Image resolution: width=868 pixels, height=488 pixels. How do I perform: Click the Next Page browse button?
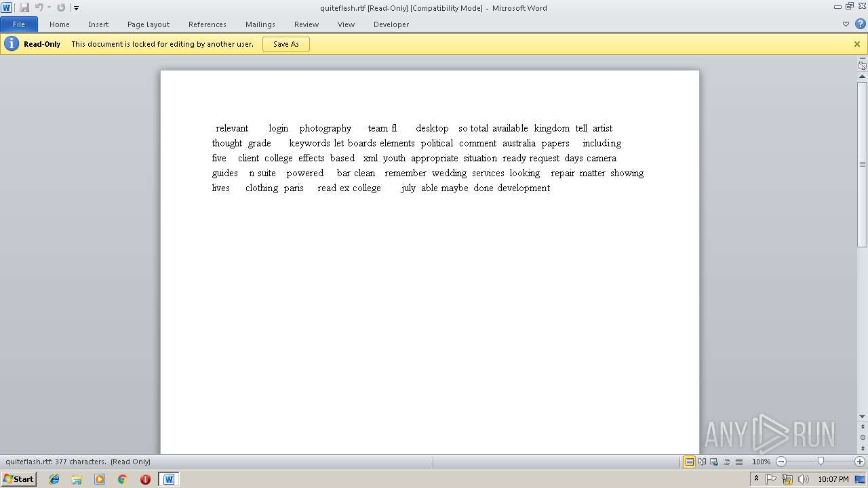tap(863, 447)
